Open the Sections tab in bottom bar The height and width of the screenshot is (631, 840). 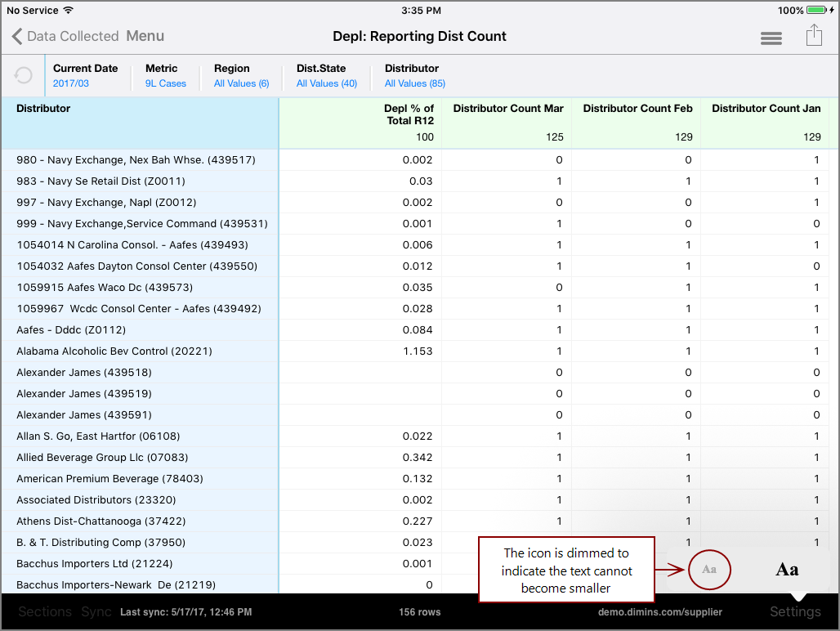[45, 611]
